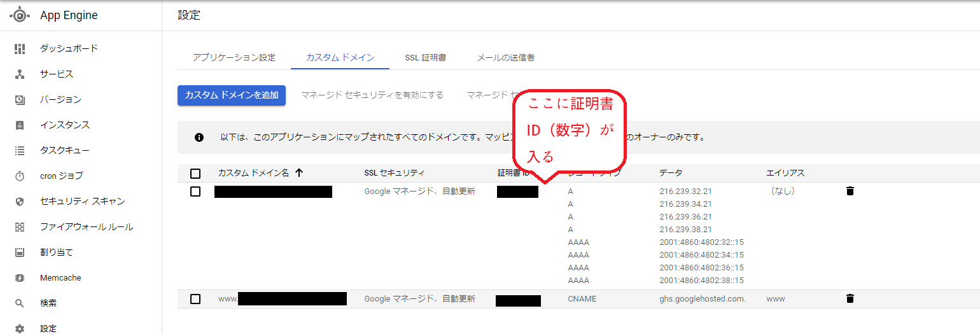Image resolution: width=980 pixels, height=334 pixels.
Task: Select IPv6 address 2001:4860:4802:34::15
Action: tap(701, 254)
